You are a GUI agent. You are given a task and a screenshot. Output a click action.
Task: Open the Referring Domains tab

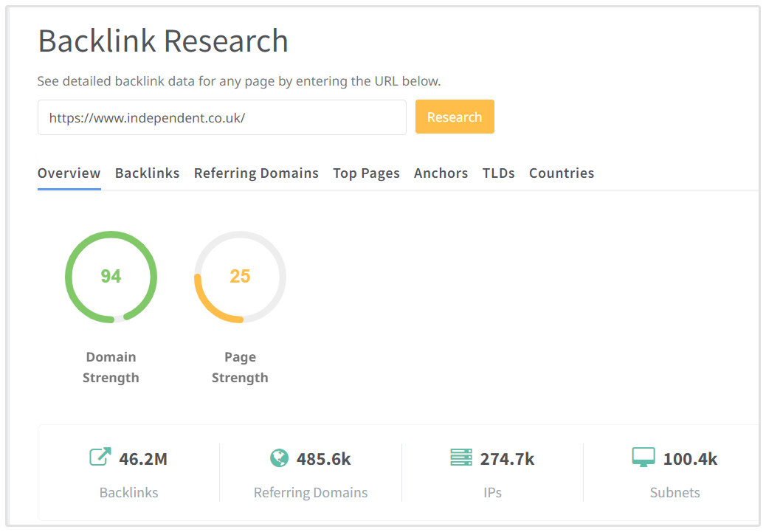click(x=256, y=173)
